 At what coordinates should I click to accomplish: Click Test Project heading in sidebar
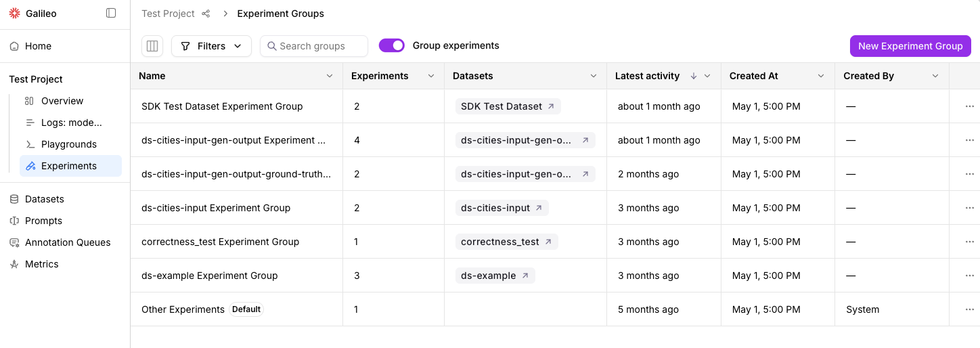click(x=36, y=79)
